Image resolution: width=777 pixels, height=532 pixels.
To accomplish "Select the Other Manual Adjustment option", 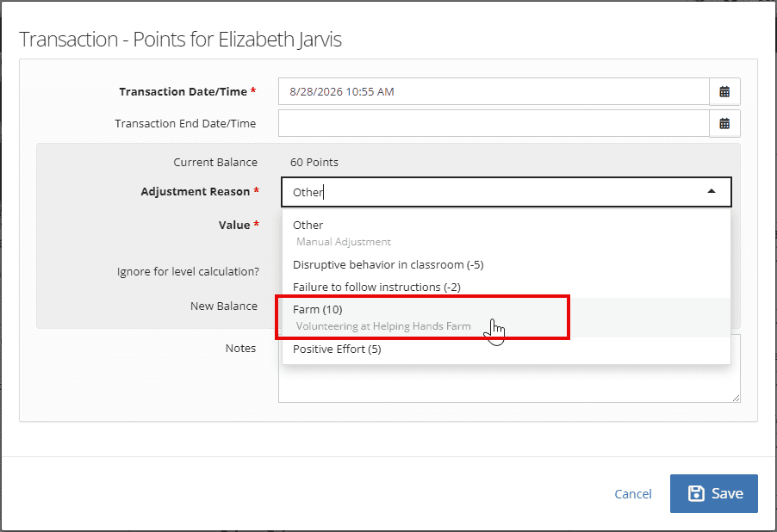I will click(x=506, y=232).
